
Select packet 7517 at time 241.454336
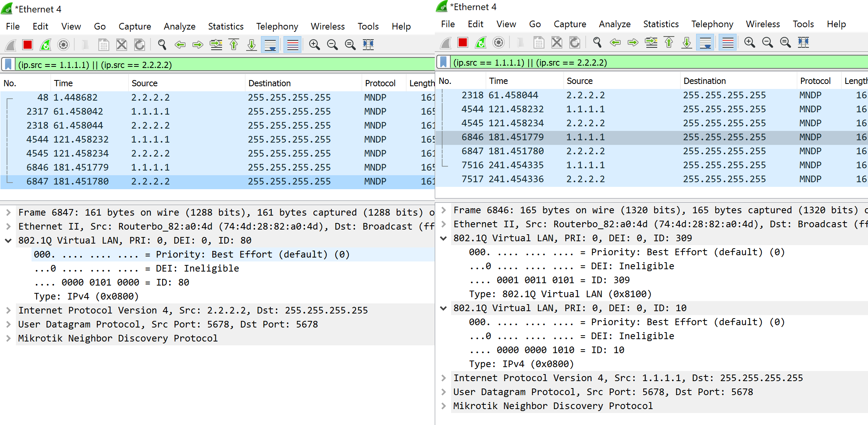(652, 179)
